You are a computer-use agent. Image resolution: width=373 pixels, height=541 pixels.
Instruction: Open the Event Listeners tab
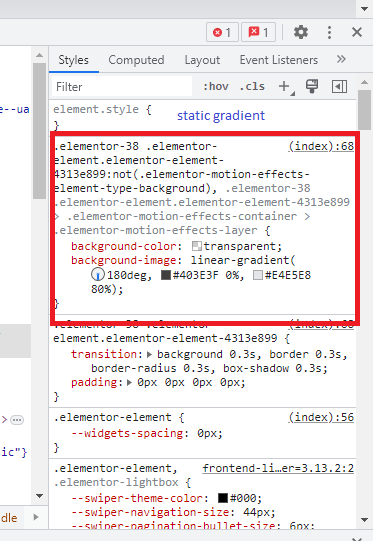(x=279, y=60)
